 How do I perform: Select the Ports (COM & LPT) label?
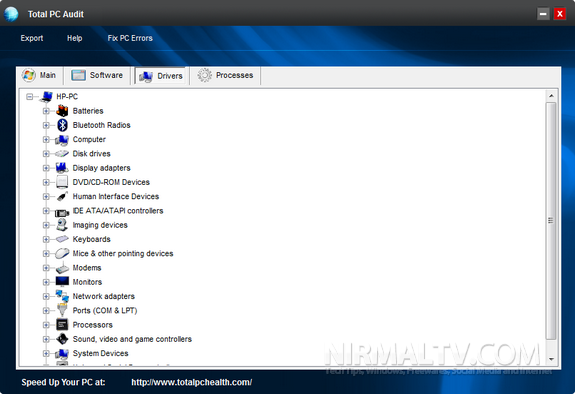click(105, 310)
